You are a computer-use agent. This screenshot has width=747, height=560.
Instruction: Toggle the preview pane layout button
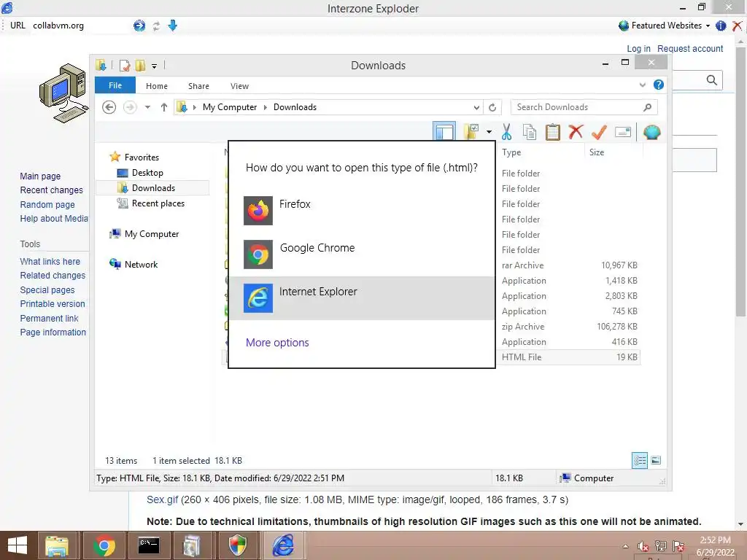click(444, 131)
